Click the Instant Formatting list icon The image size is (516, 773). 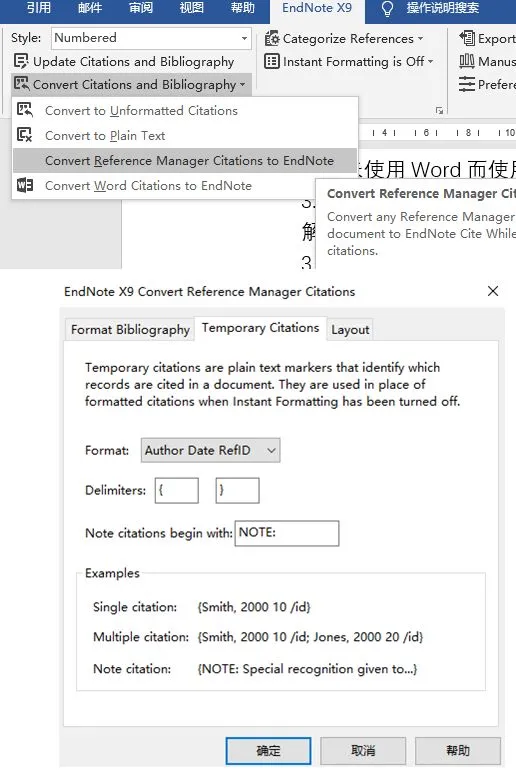coord(272,61)
